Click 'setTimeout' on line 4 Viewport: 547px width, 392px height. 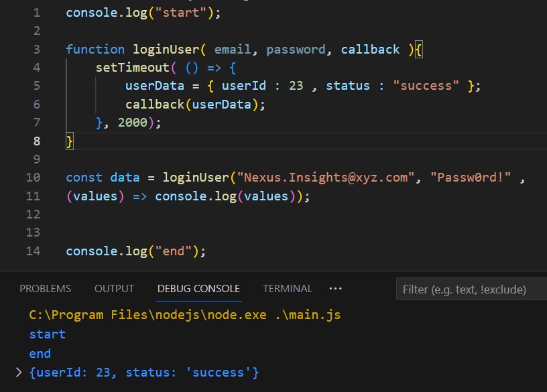click(133, 68)
